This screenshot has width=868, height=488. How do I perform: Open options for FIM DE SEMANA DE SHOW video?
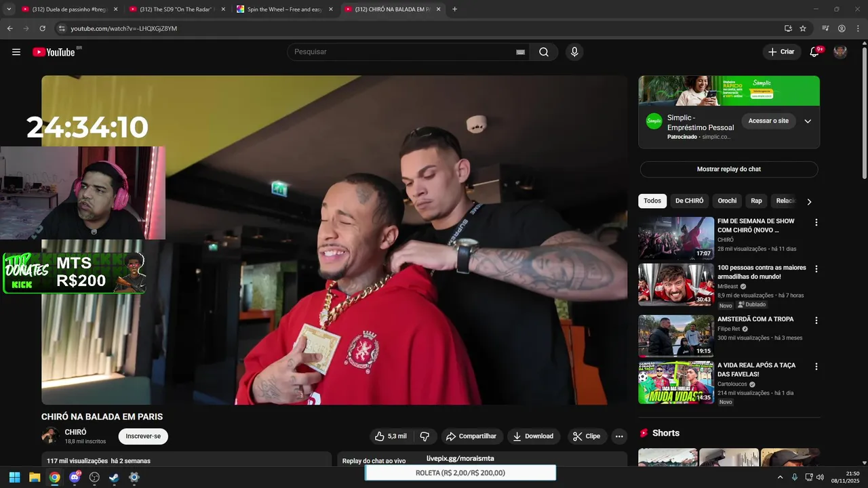pyautogui.click(x=816, y=222)
